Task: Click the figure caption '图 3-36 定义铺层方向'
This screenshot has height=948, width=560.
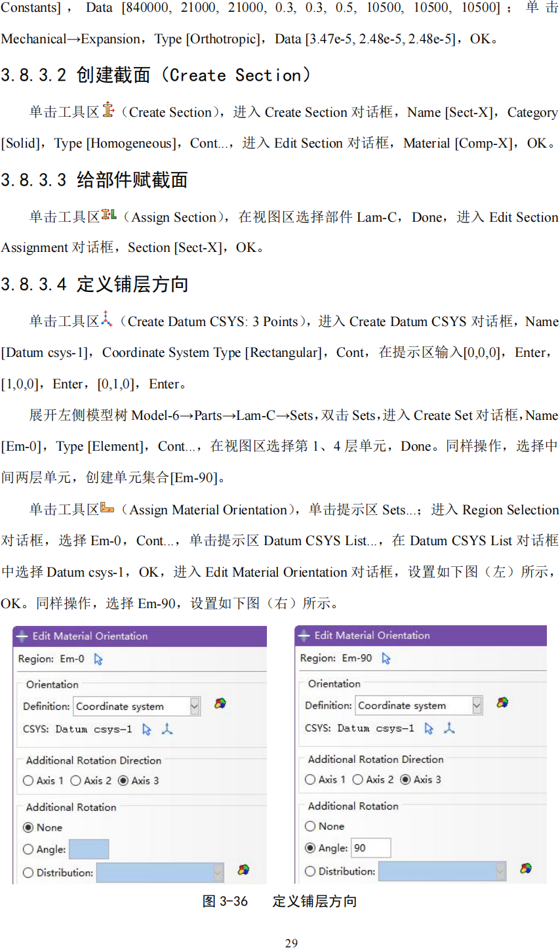Action: coord(280,901)
